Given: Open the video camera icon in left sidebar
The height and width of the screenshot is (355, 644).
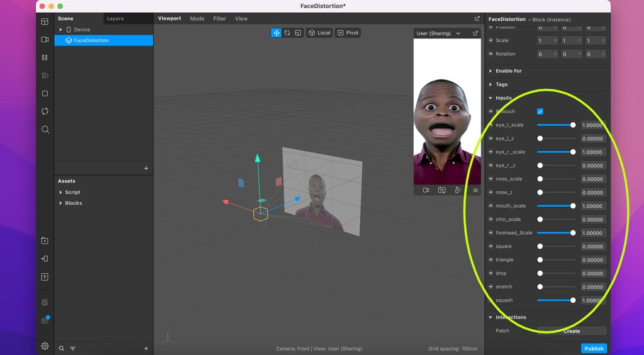Looking at the screenshot, I should [45, 40].
